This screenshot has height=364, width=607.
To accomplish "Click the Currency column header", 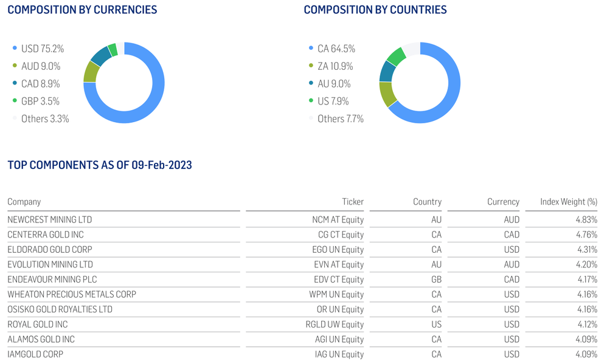I will coord(503,202).
